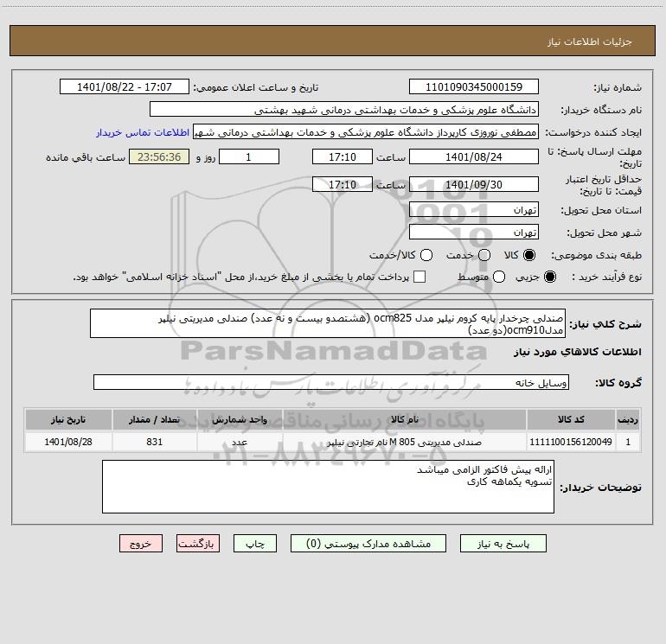Select the متوسط purchase type radio
Screen dimensions: 666x644
tap(499, 277)
